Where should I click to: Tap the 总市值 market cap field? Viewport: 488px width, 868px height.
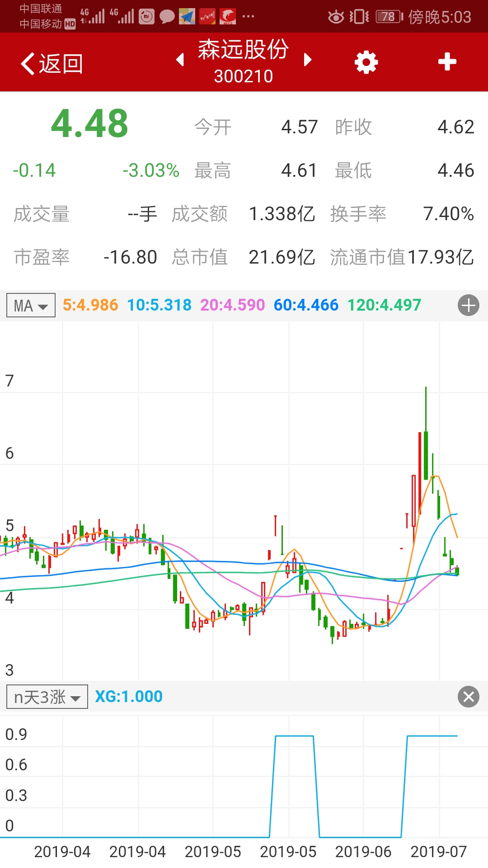[199, 257]
